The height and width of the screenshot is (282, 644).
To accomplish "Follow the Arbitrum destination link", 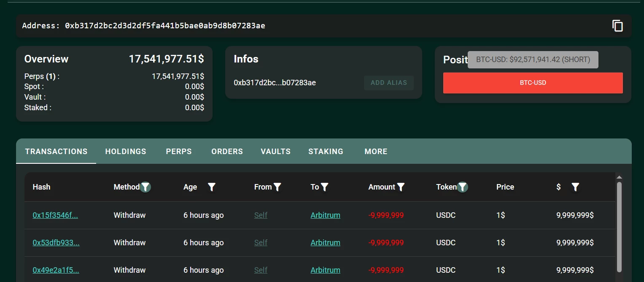I will 325,215.
